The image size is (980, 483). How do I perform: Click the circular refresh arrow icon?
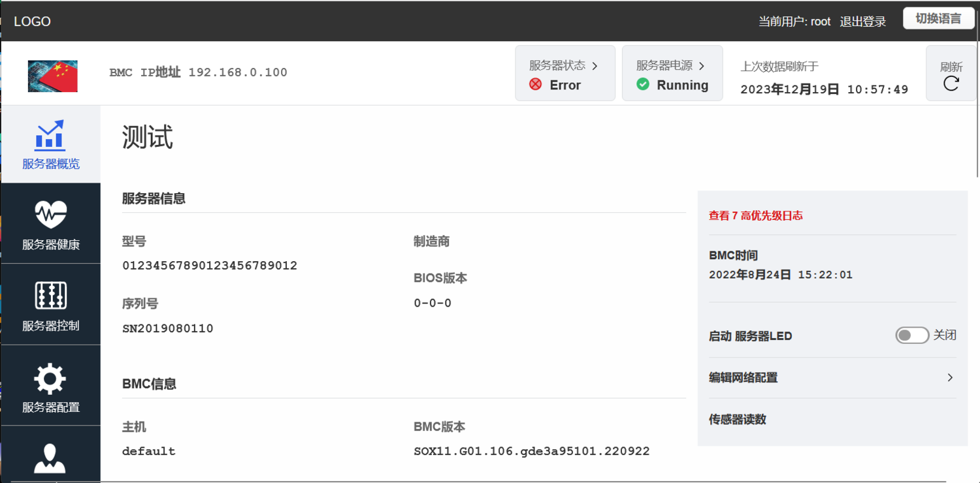click(951, 84)
